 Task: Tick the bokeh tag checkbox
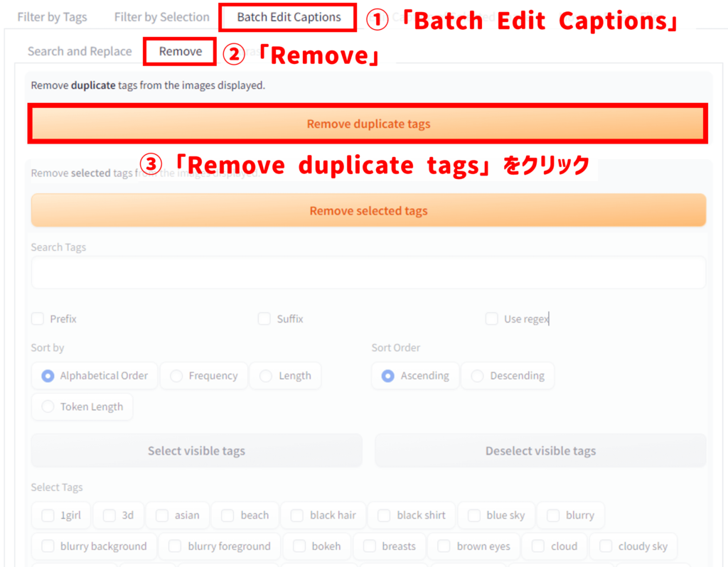click(299, 546)
